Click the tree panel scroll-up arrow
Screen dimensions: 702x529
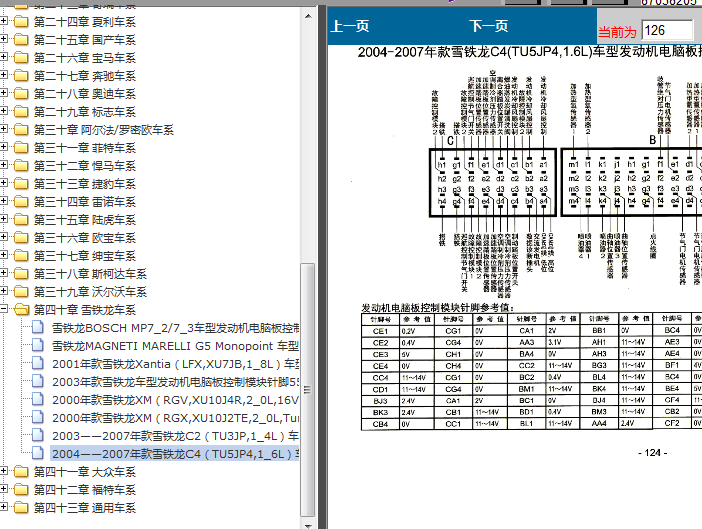click(x=308, y=16)
